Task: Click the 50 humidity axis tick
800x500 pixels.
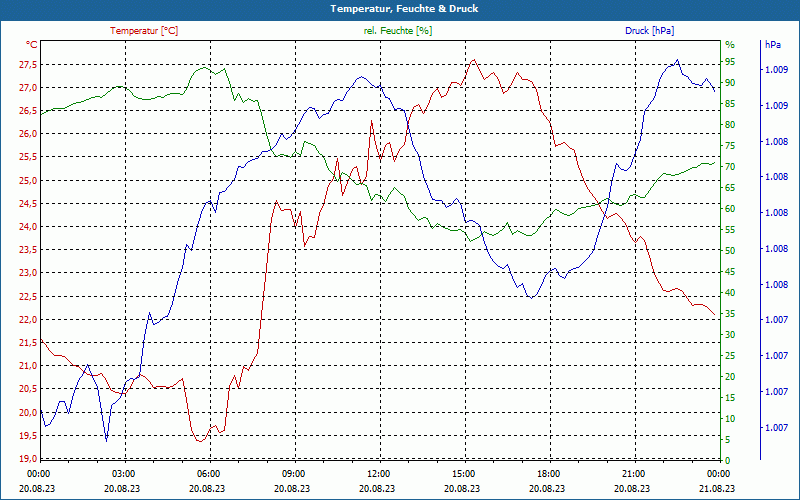Action: tap(730, 251)
